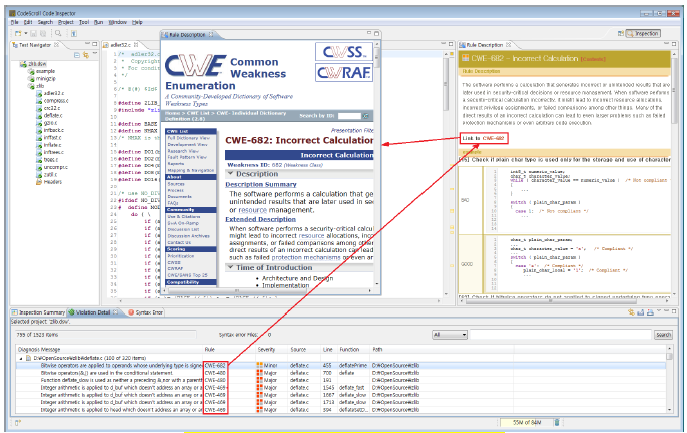Image resolution: width=687 pixels, height=433 pixels.
Task: Click the 55M of 84M heap status
Action: (x=527, y=422)
